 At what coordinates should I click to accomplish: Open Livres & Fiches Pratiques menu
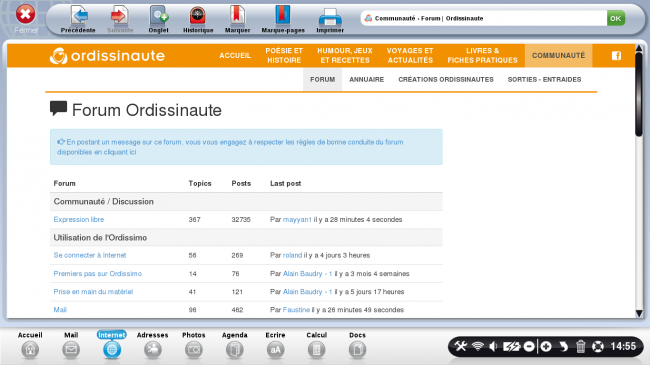coord(483,56)
